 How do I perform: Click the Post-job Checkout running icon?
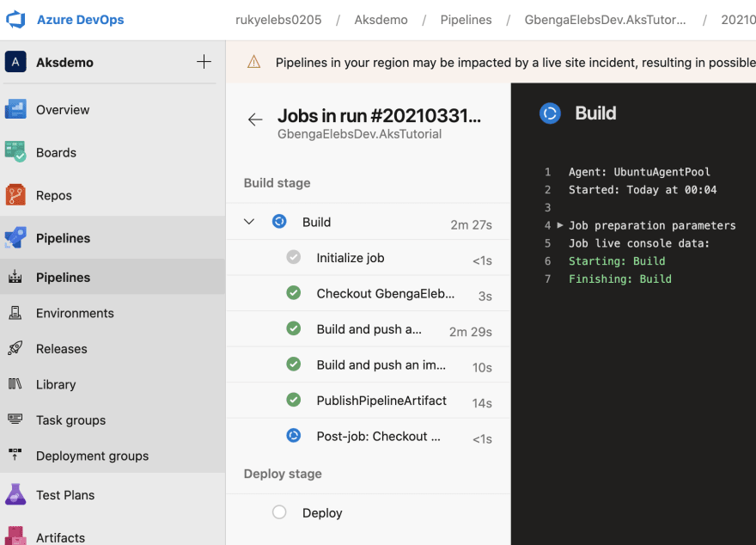click(293, 436)
